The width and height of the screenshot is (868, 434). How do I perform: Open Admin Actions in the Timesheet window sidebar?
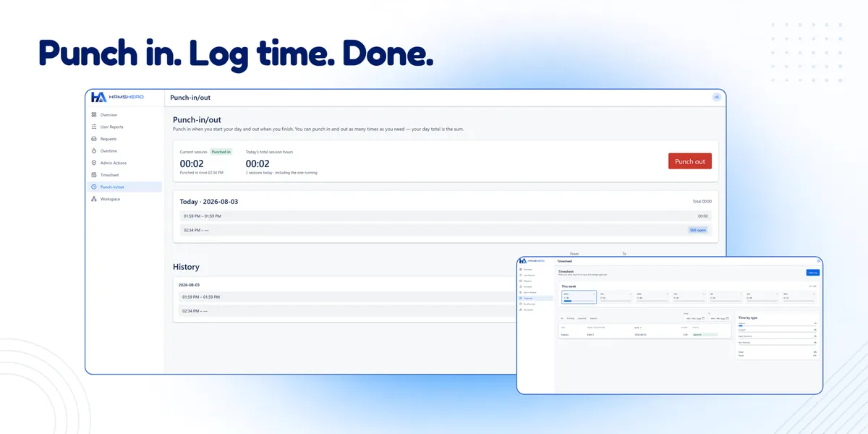[535, 292]
